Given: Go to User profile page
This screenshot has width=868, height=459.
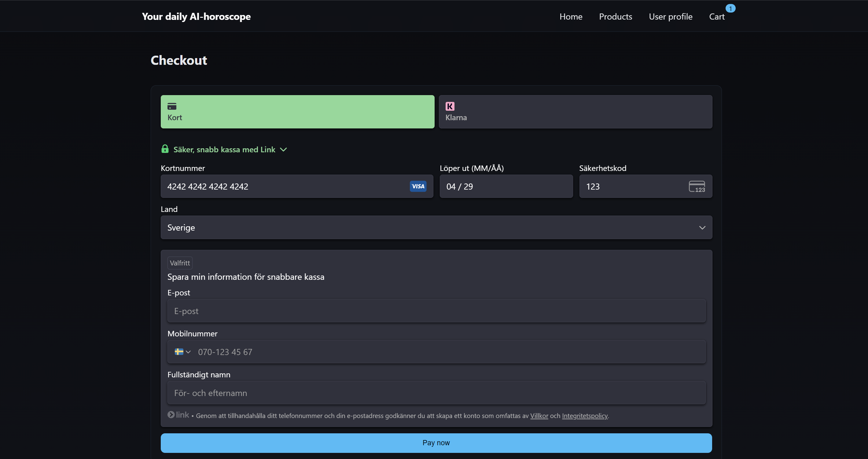Looking at the screenshot, I should click(670, 17).
